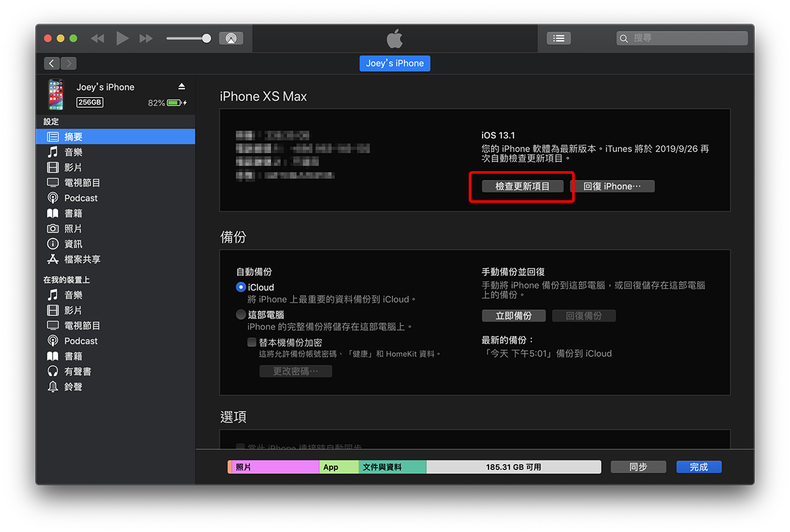Select 摘要 summary in sidebar
The width and height of the screenshot is (790, 532).
click(73, 137)
